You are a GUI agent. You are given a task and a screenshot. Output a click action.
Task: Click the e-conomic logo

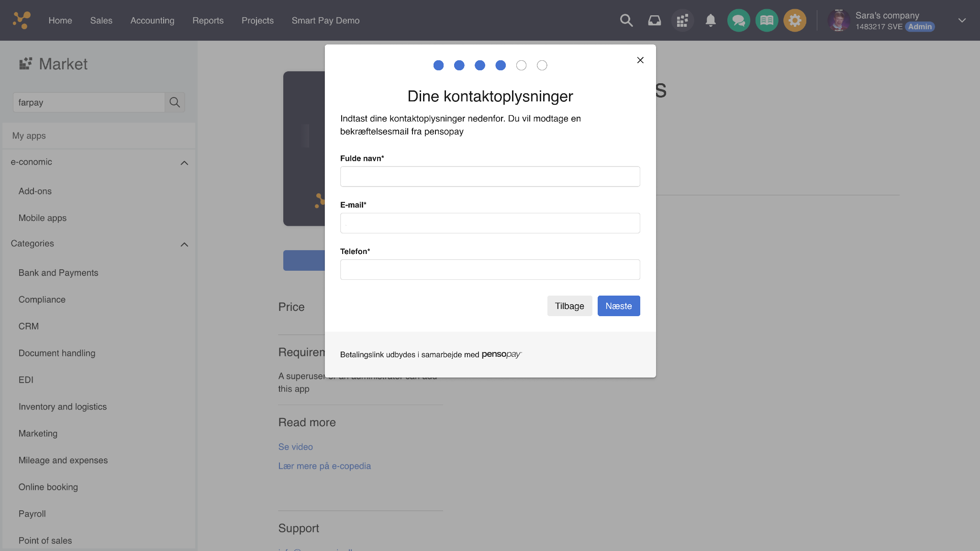point(21,20)
